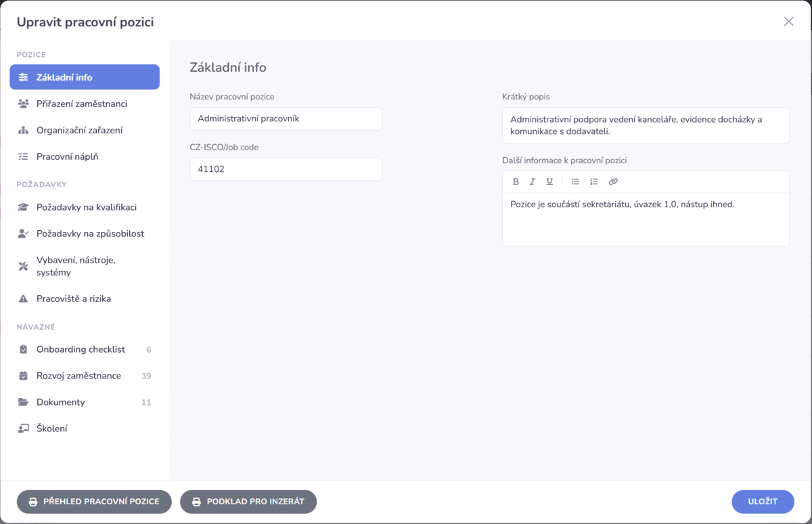Insert a link in editor
The height and width of the screenshot is (524, 812).
click(613, 181)
